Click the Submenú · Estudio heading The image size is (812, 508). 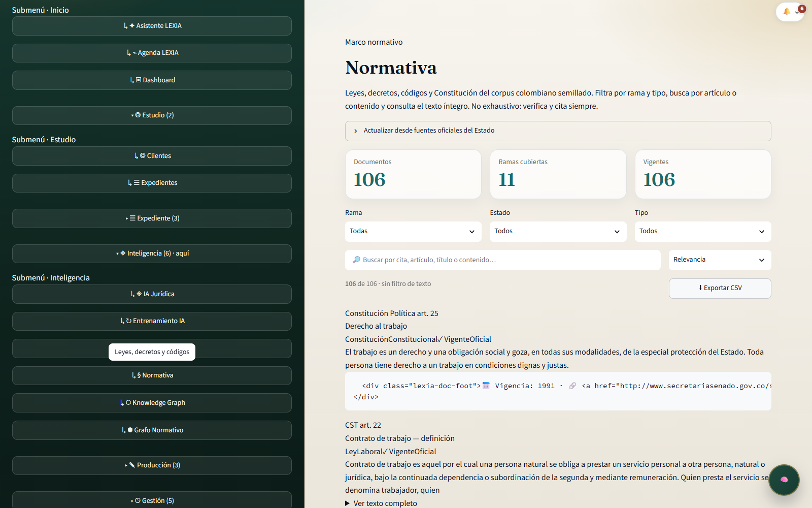44,140
